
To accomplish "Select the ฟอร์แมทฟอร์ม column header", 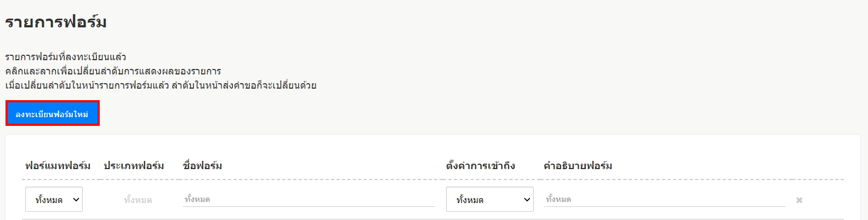I will tap(58, 165).
